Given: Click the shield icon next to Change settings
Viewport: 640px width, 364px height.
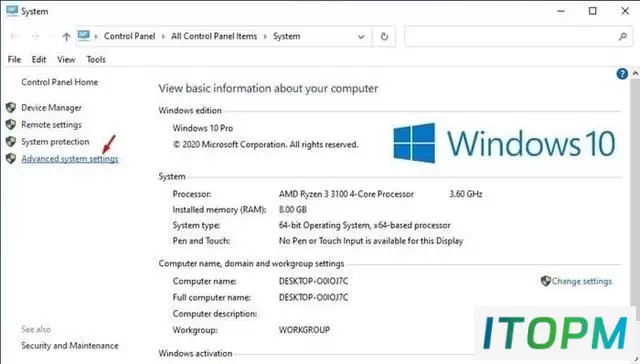Looking at the screenshot, I should click(x=546, y=281).
